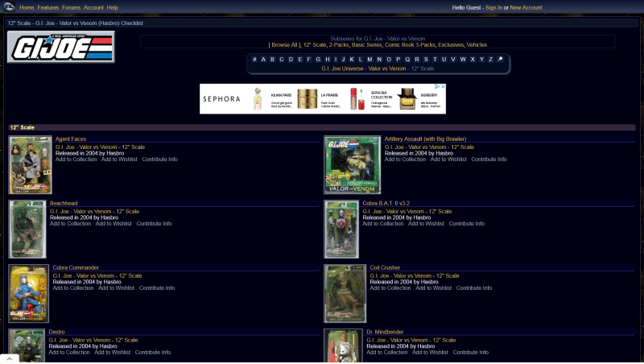
Task: Filter the subseries by Comic Book 3-Packs
Action: click(x=411, y=45)
